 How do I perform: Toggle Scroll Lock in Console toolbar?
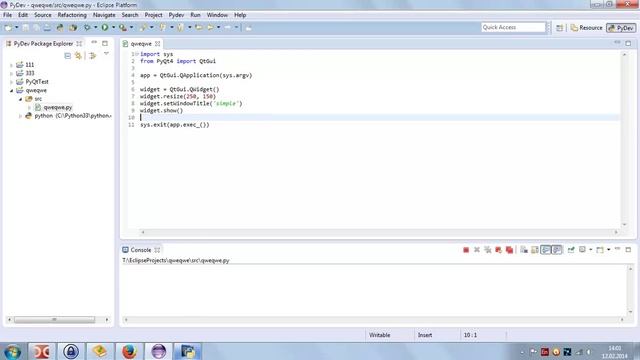point(535,250)
